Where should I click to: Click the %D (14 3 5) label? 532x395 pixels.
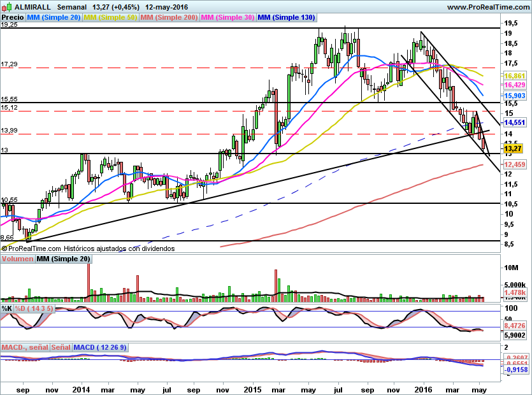(x=34, y=308)
